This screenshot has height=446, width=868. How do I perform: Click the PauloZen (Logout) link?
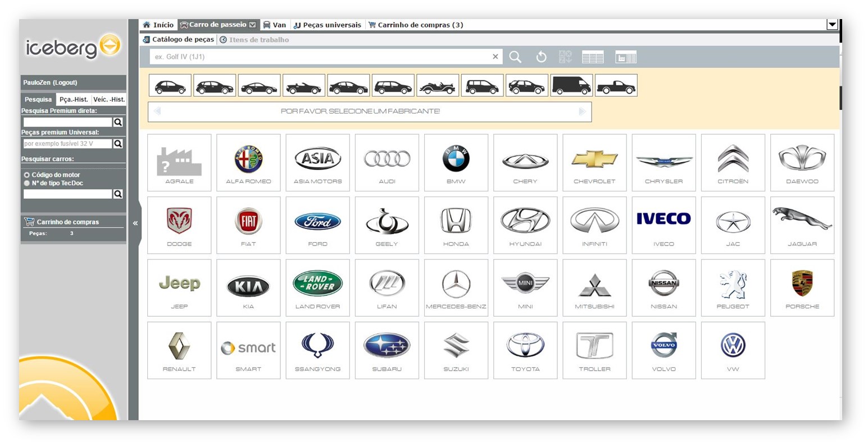coord(50,83)
